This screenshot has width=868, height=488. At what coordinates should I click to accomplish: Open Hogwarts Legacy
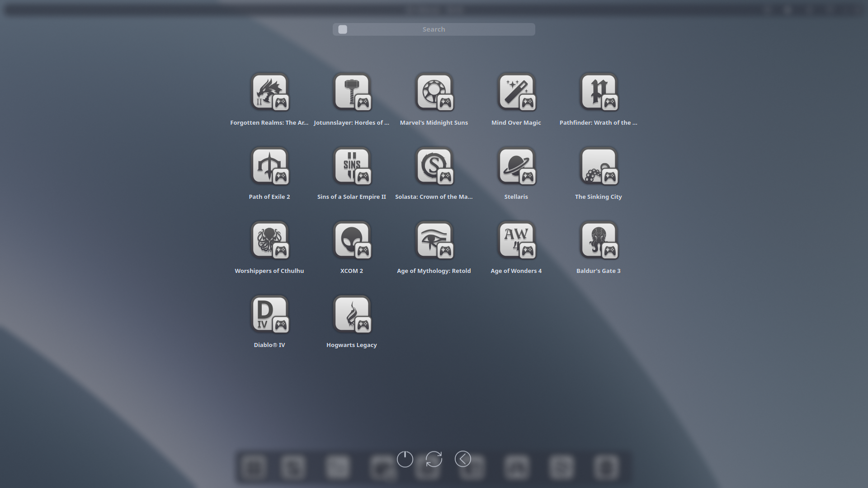pyautogui.click(x=352, y=314)
